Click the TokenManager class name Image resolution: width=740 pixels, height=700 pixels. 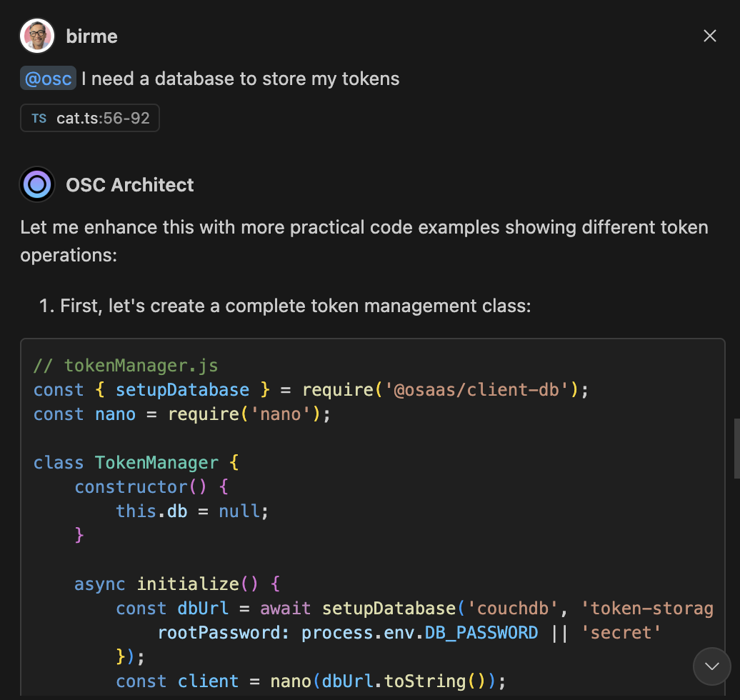pos(156,463)
